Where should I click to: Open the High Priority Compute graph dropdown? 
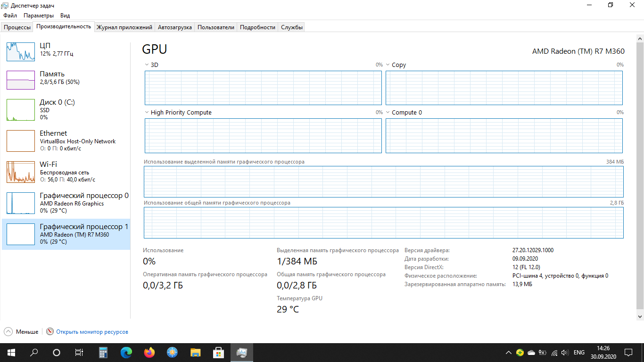click(x=146, y=113)
